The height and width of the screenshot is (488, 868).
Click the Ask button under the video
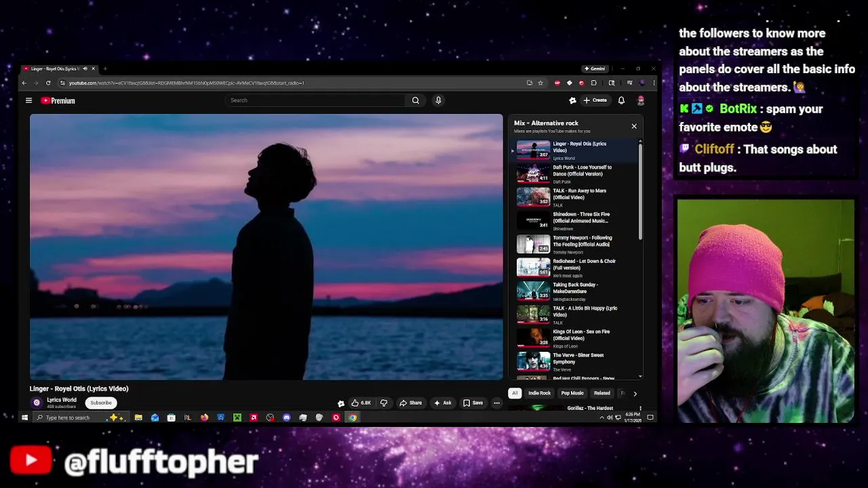tap(443, 403)
